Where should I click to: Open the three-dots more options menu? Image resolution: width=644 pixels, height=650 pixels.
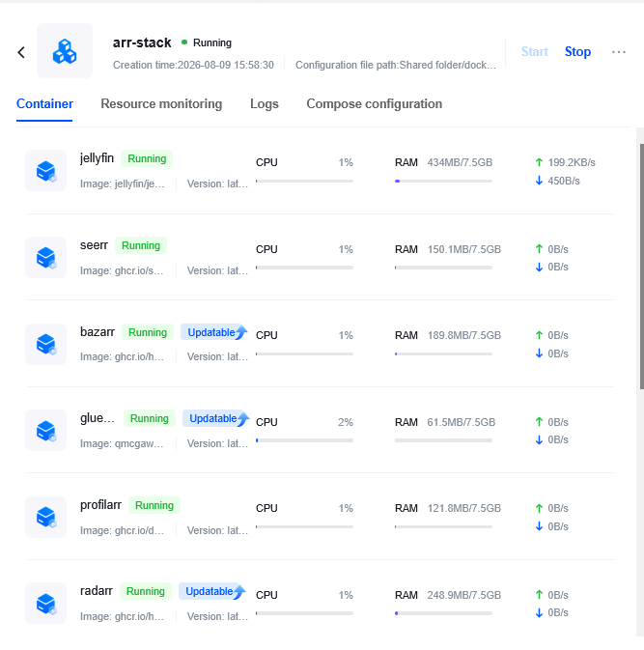click(x=618, y=52)
